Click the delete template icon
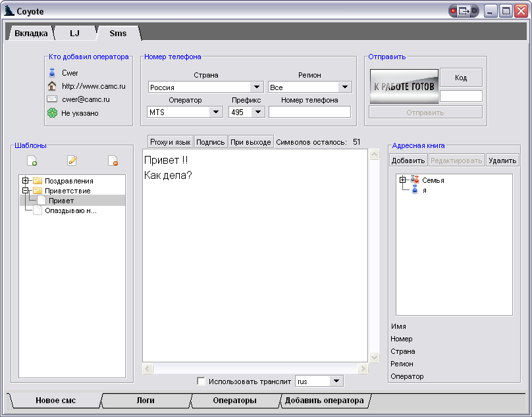 pos(113,160)
